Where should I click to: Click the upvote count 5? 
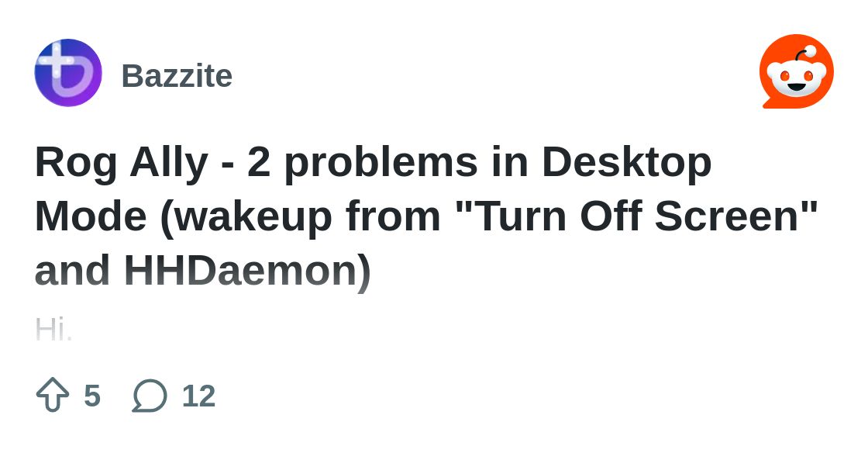[x=92, y=396]
